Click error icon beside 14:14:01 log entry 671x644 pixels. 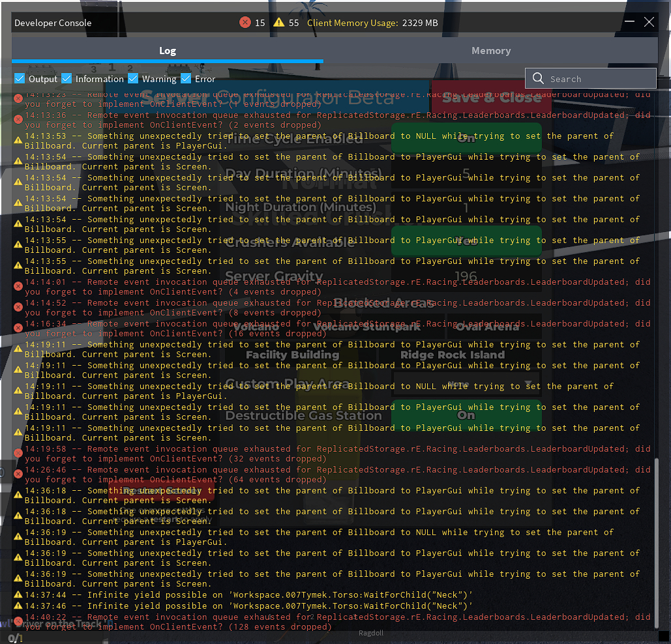[18, 286]
